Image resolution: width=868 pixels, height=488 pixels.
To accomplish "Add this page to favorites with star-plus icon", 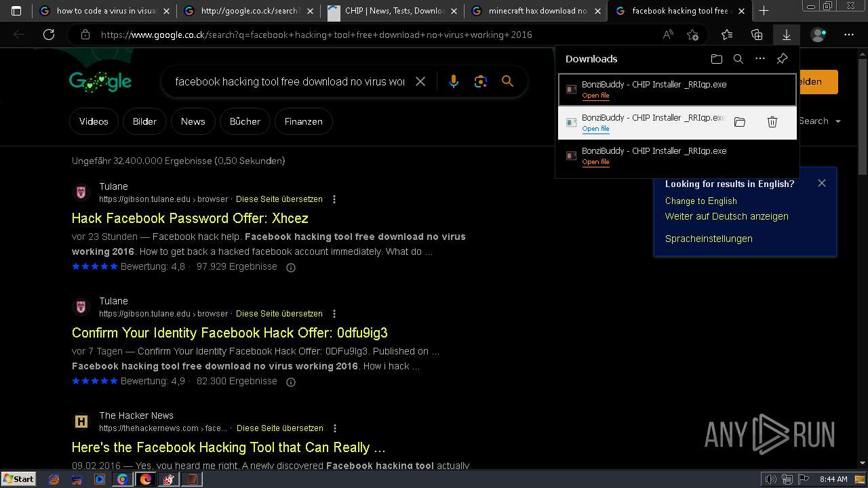I will [692, 35].
